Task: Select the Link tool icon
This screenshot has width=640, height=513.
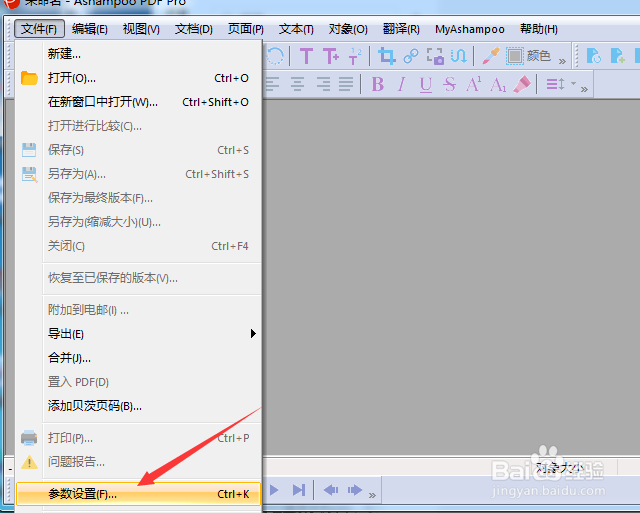Action: click(411, 56)
